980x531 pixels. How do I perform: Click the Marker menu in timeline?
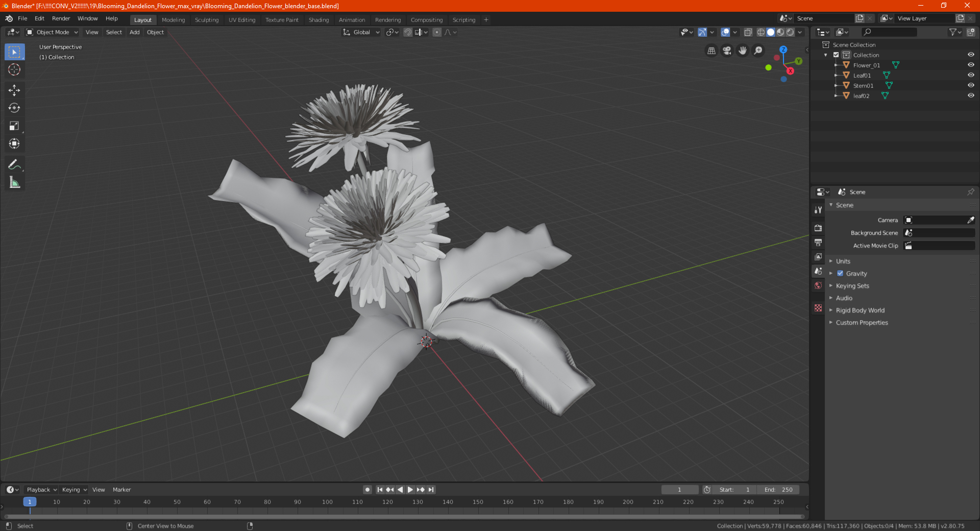(121, 490)
